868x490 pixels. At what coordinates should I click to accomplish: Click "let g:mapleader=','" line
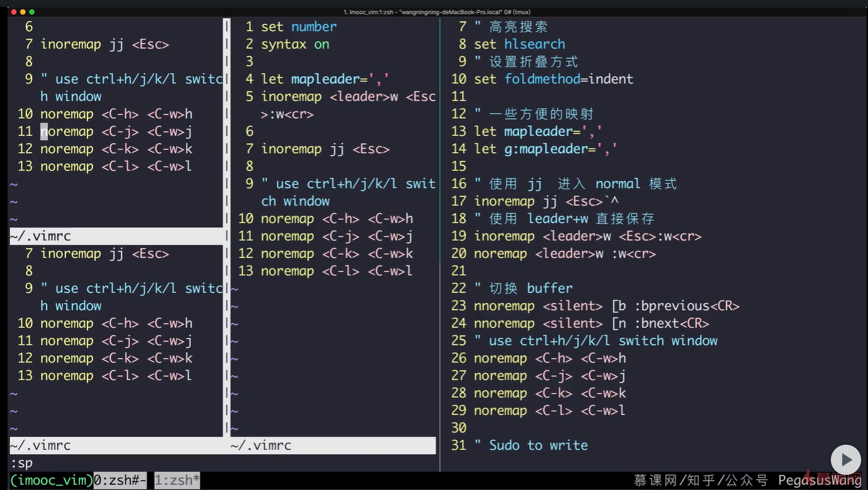click(546, 149)
